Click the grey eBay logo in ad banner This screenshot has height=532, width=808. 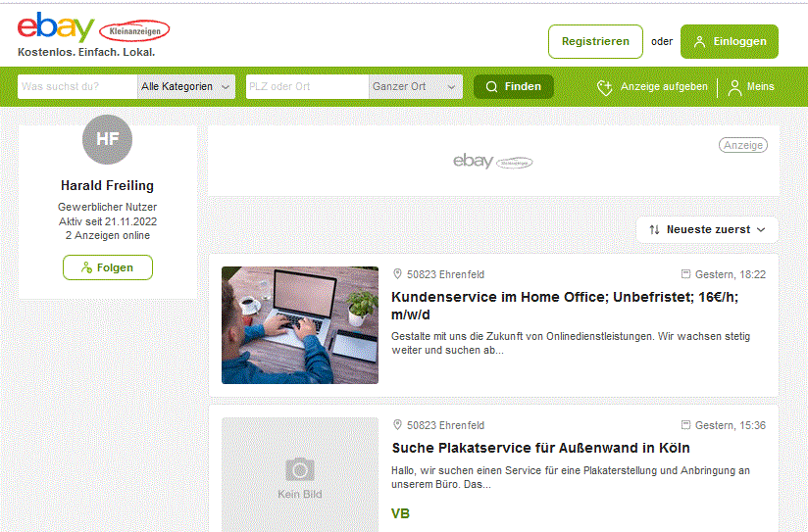pyautogui.click(x=492, y=162)
